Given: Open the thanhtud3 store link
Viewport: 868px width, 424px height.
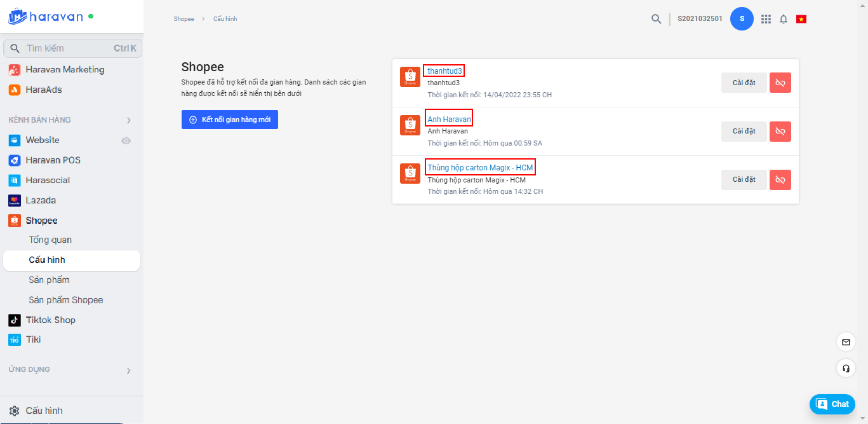Looking at the screenshot, I should (445, 71).
